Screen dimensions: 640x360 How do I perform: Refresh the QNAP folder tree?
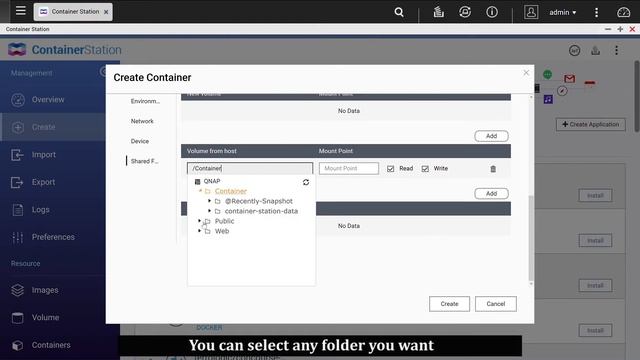306,182
